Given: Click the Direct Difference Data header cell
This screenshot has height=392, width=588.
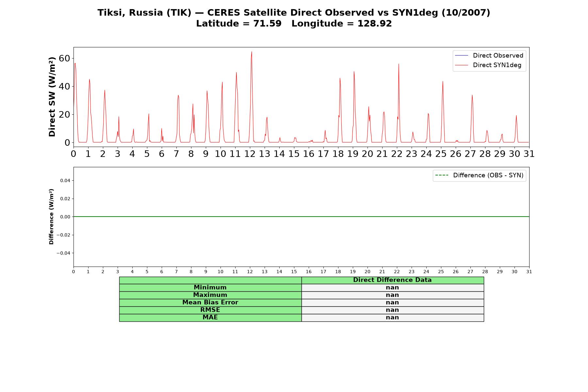Looking at the screenshot, I should pos(392,280).
